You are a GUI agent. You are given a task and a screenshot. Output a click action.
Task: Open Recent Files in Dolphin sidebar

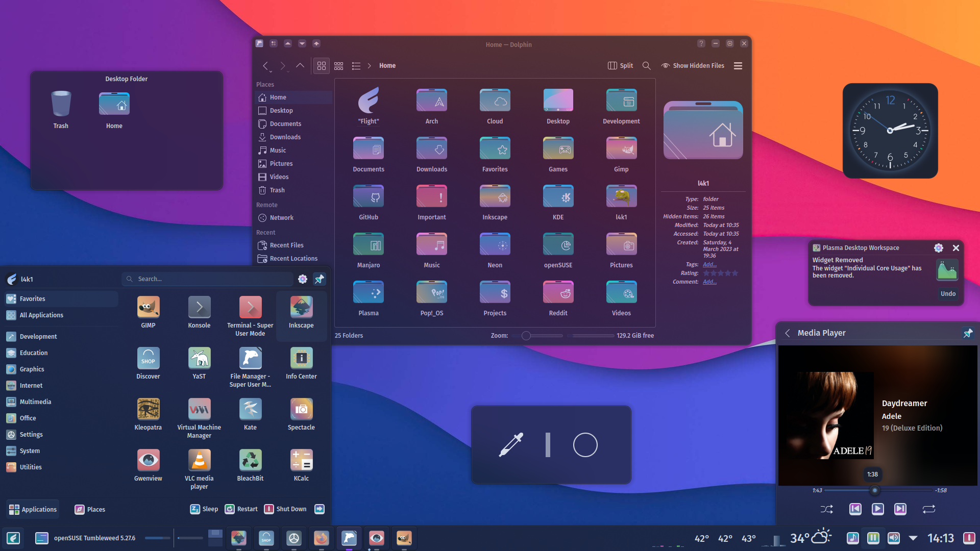point(293,245)
